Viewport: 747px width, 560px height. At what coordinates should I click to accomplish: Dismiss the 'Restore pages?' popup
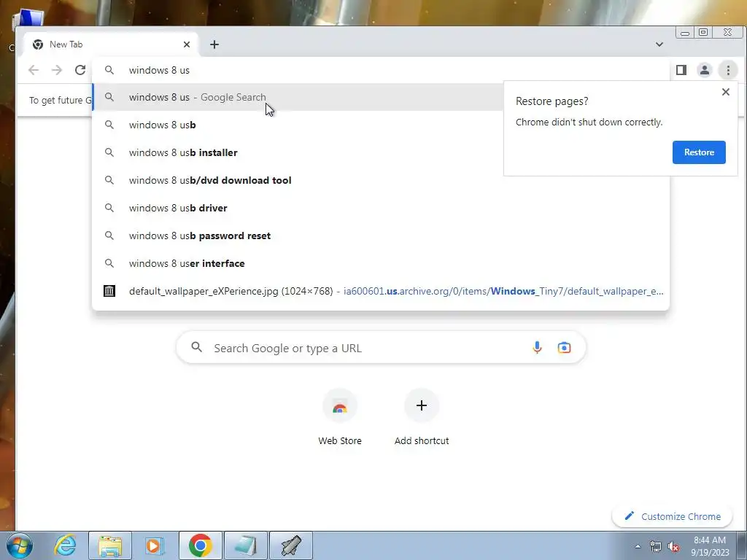pos(726,92)
